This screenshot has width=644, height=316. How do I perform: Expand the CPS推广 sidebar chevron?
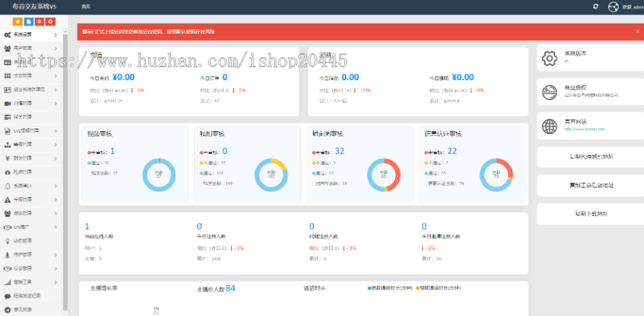(x=55, y=227)
